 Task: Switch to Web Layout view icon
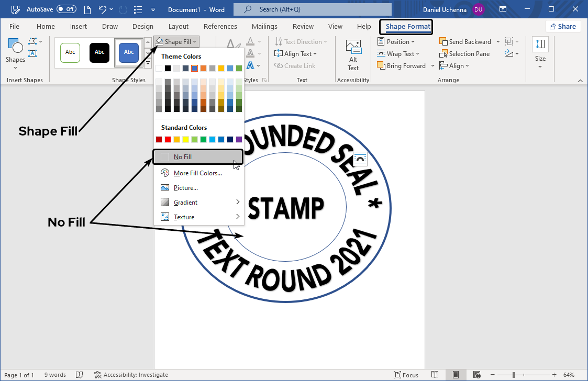click(476, 374)
